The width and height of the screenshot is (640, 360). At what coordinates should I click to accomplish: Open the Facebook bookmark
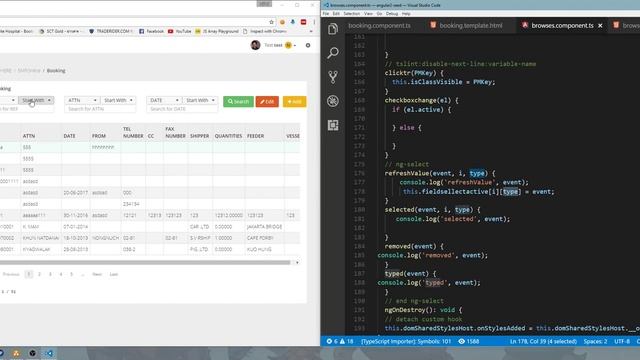(x=151, y=31)
